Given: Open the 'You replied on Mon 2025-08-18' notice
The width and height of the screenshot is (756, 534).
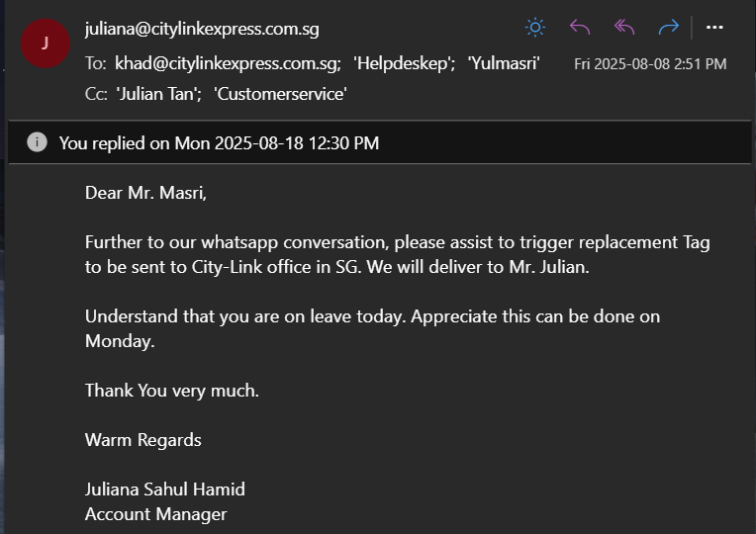Looking at the screenshot, I should tap(219, 143).
